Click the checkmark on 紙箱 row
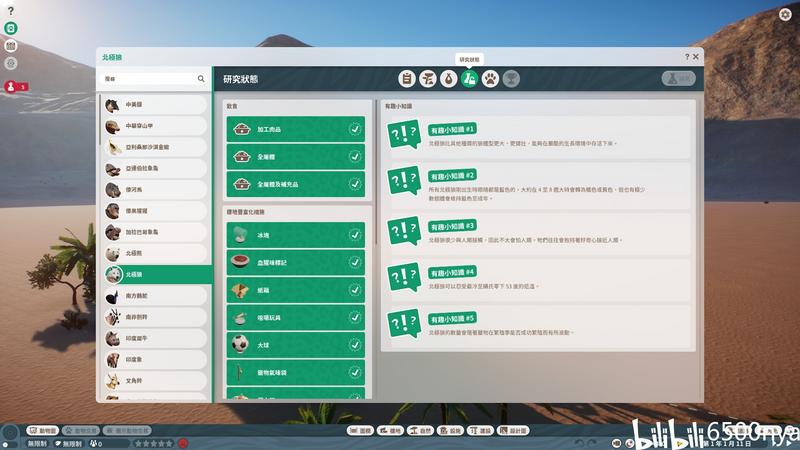800x450 pixels. pos(355,290)
